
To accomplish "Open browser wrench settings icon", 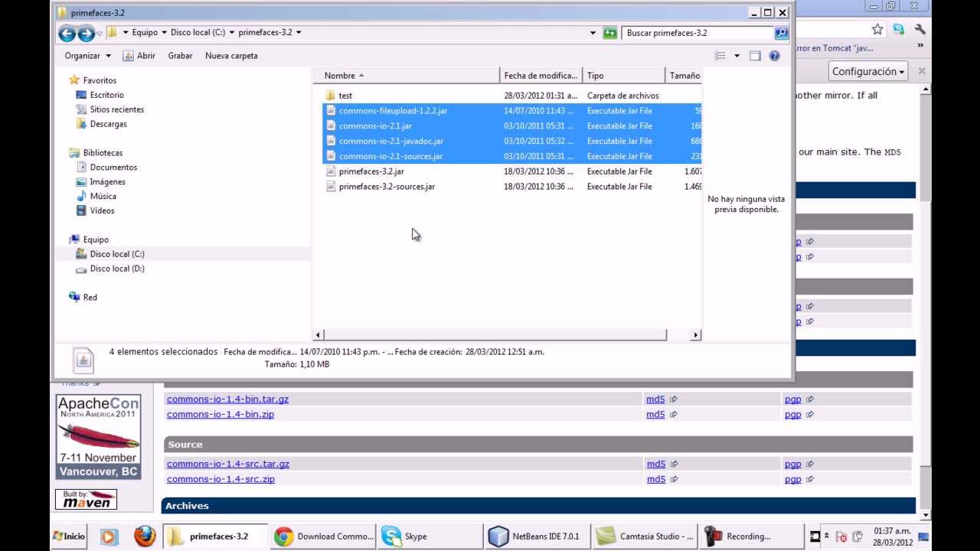I will click(920, 29).
